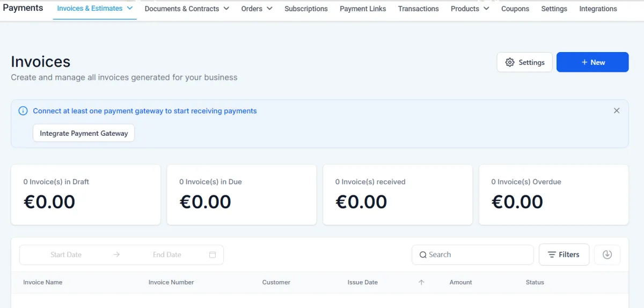Sort by the Issue Date arrow icon
This screenshot has width=644, height=308.
(421, 282)
